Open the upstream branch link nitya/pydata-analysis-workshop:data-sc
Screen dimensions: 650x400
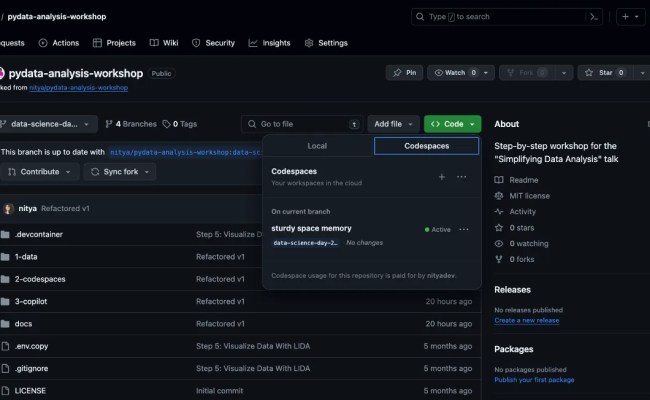[185, 152]
